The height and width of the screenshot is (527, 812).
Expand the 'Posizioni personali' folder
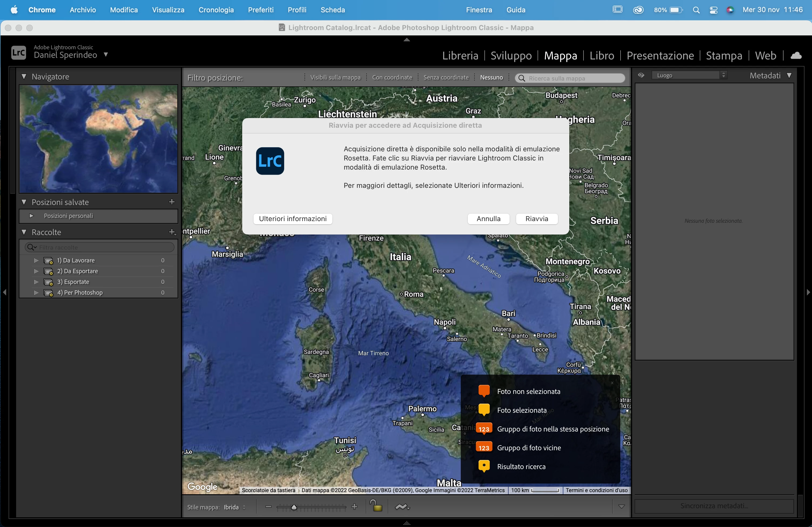31,216
